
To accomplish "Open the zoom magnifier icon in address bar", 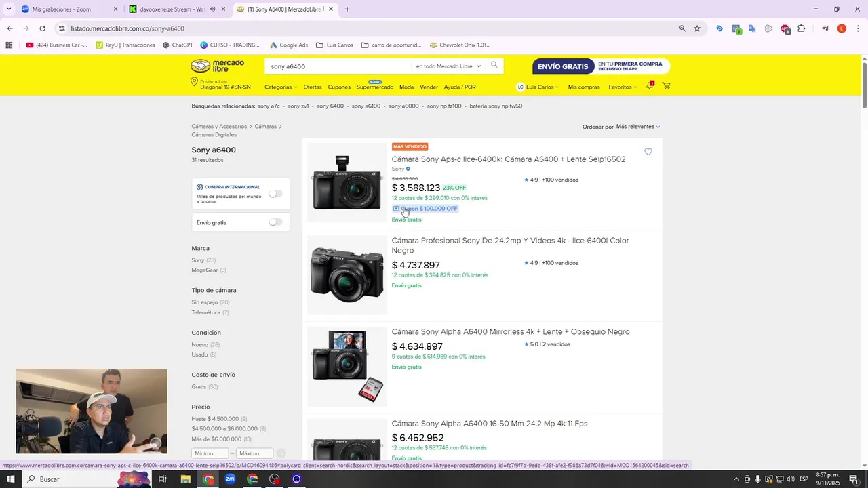I will point(682,28).
